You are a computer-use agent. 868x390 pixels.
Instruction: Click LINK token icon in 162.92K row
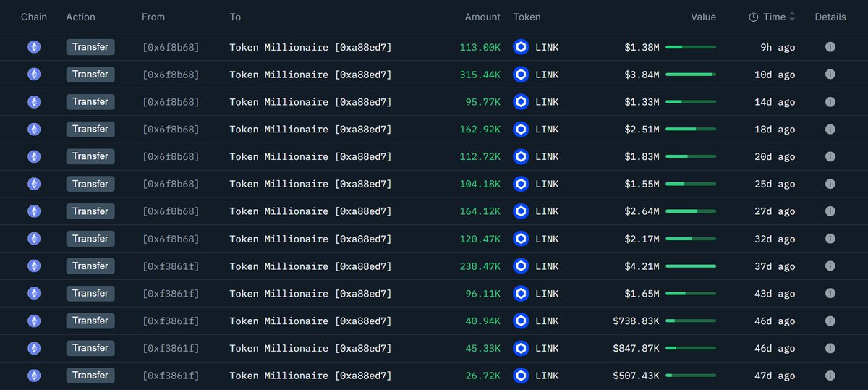click(x=521, y=130)
